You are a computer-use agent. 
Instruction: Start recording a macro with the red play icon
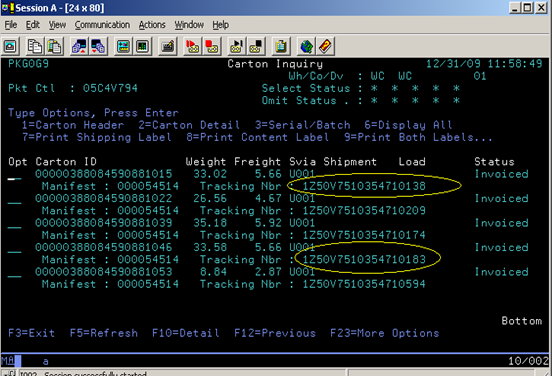192,46
